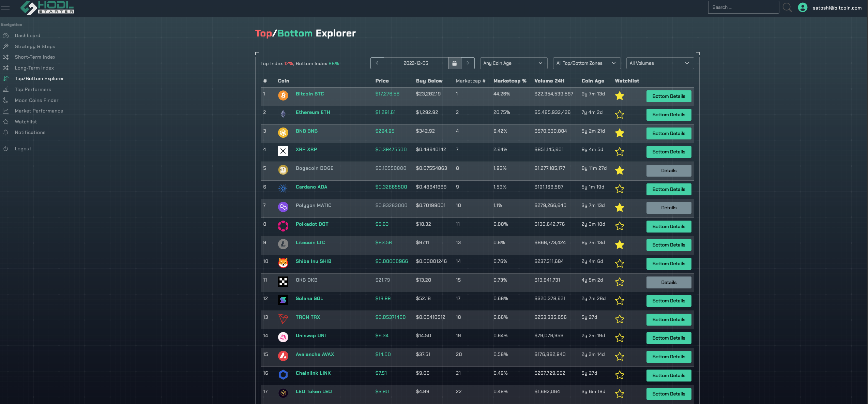The image size is (868, 404).
Task: Go to Long-Term Index
Action: pyautogui.click(x=34, y=68)
